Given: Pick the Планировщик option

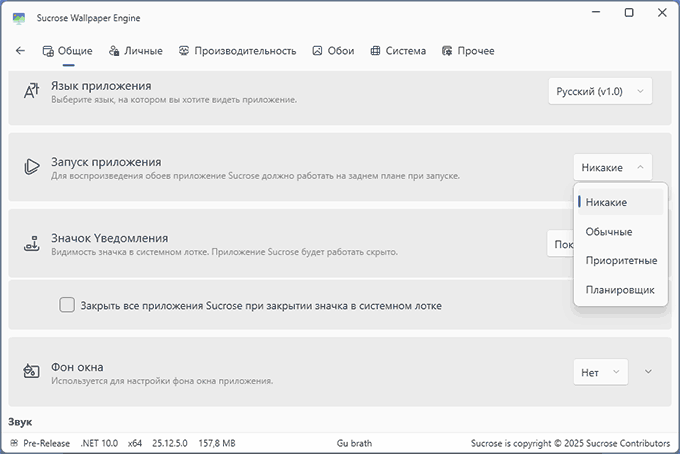Looking at the screenshot, I should pos(620,289).
